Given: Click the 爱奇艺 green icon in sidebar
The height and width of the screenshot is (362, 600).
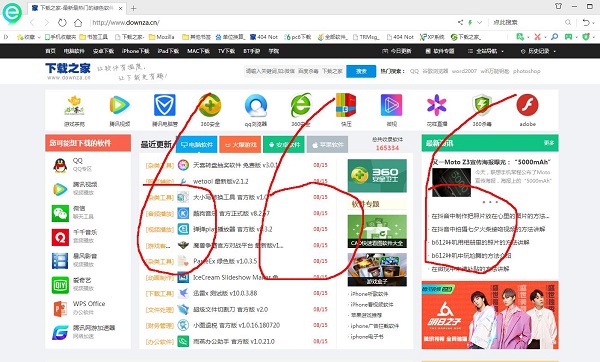Looking at the screenshot, I should pos(60,285).
